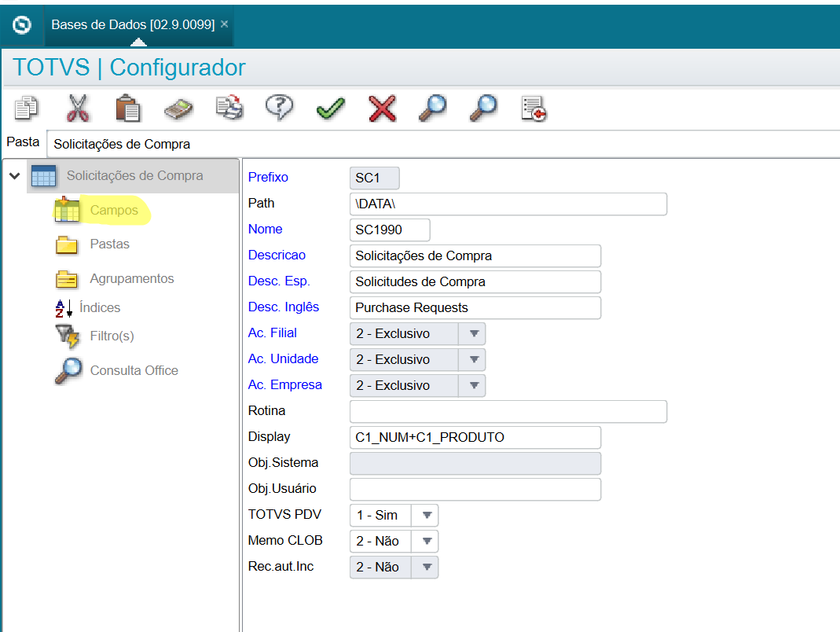Screen dimensions: 840x632
Task: Click the Agrupamentos folder icon
Action: (67, 279)
